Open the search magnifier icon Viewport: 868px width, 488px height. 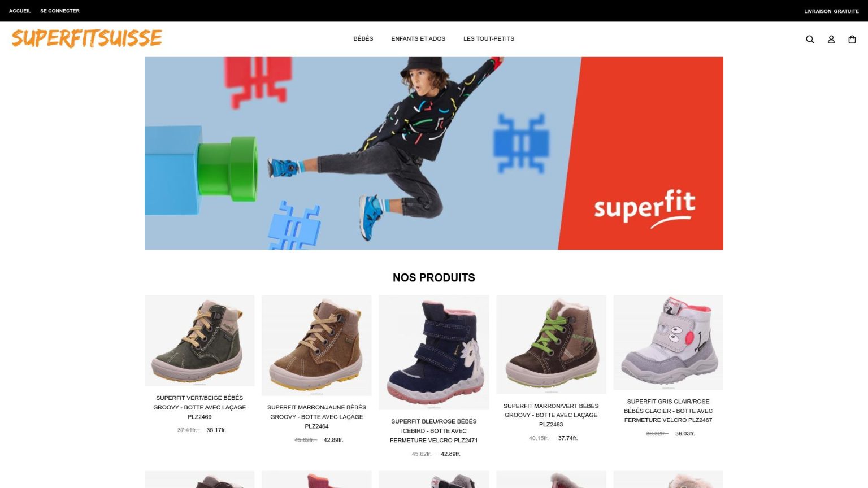click(810, 39)
